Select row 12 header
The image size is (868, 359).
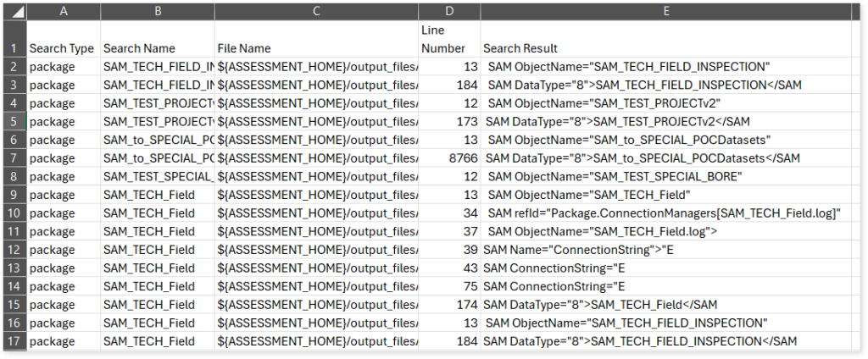[x=14, y=250]
